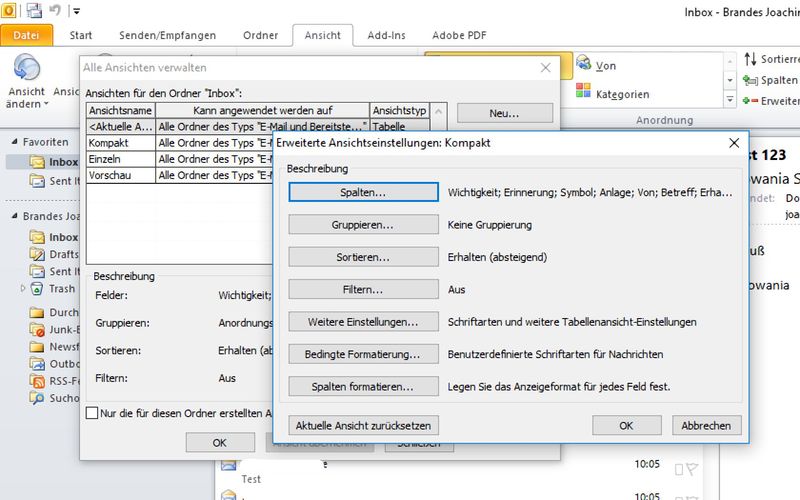Click the Newsfeed folder icon
Screen dimensions: 800x500
click(x=37, y=347)
